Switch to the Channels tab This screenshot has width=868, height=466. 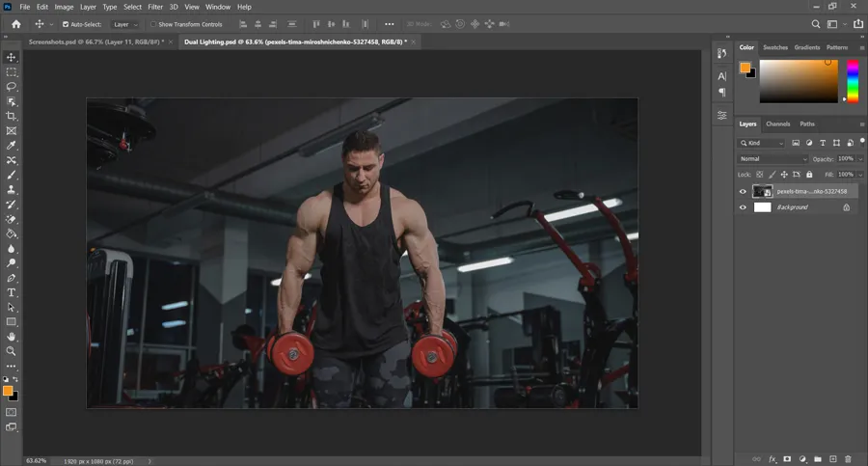tap(777, 124)
